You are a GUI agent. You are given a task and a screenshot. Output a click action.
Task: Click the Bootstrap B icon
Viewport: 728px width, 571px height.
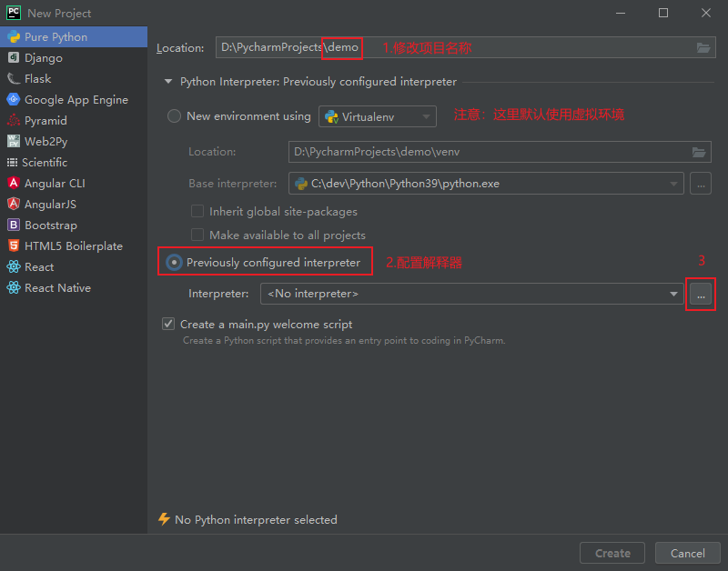14,225
